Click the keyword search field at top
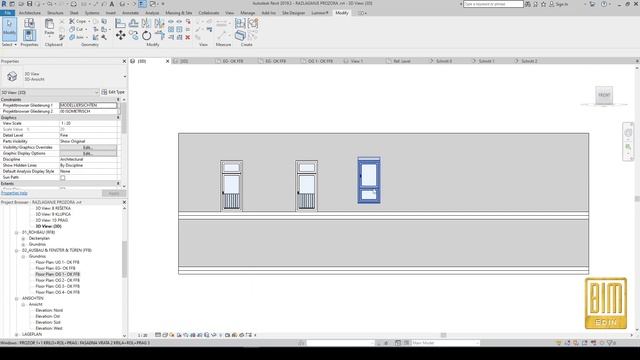The image size is (640, 360). click(x=493, y=4)
